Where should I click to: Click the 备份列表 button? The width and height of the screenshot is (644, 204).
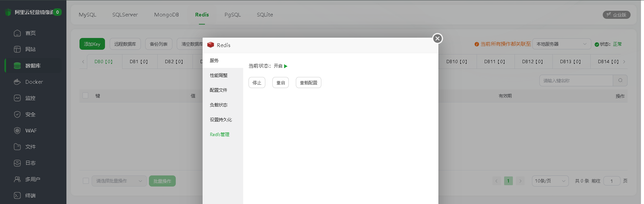click(159, 44)
